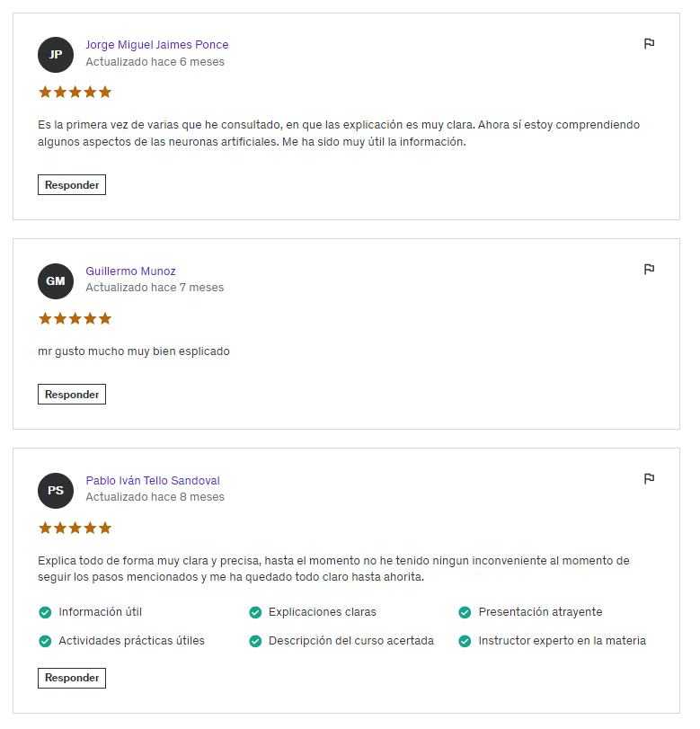Reply to Jorge Miguel's review with Responder

[72, 185]
